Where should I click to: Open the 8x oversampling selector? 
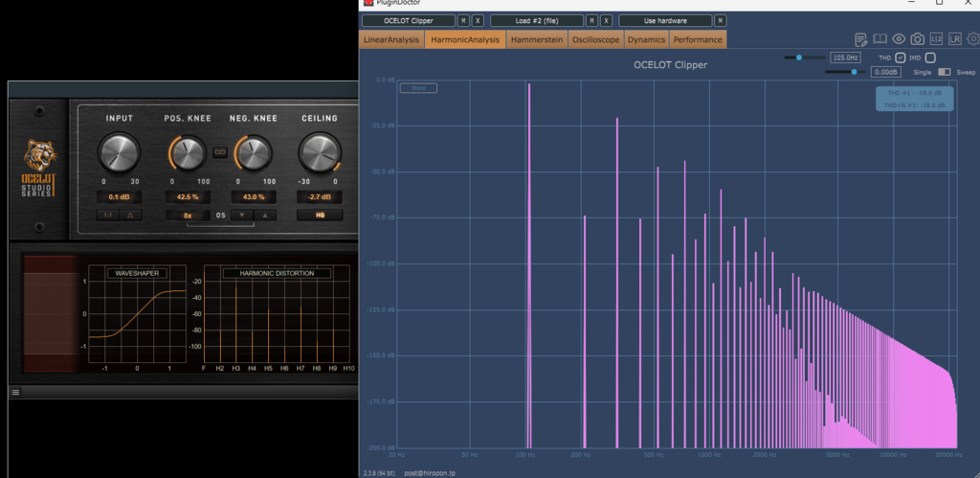coord(188,216)
